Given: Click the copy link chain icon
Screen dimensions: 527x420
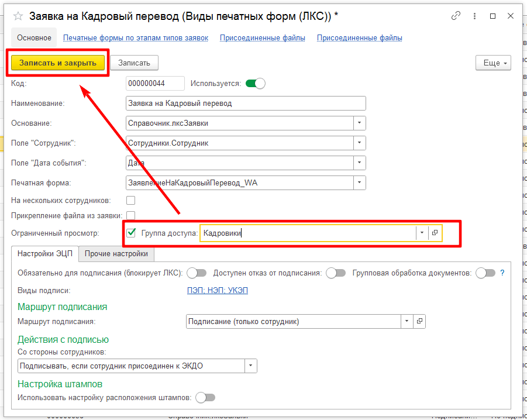Looking at the screenshot, I should tap(457, 16).
